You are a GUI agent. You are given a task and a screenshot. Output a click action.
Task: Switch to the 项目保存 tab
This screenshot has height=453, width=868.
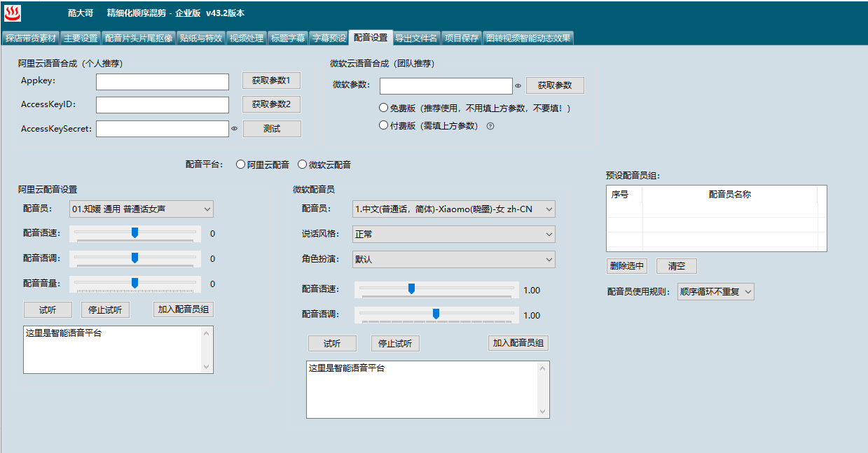[x=462, y=39]
